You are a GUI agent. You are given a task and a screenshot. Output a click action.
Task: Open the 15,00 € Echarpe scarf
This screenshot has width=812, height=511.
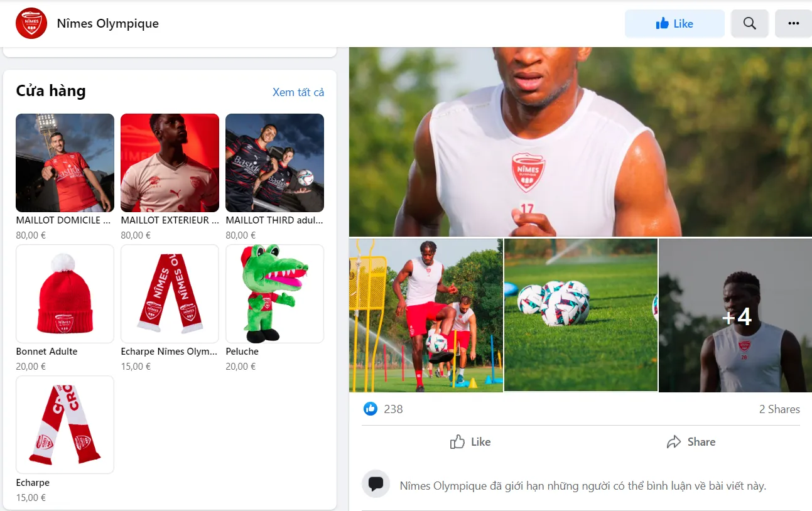click(65, 424)
